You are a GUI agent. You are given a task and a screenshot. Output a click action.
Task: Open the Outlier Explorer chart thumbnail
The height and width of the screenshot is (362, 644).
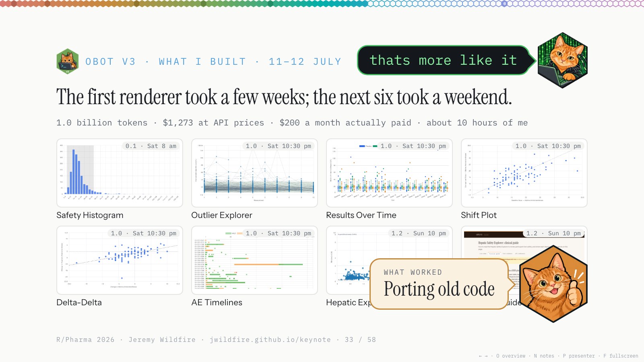point(254,173)
